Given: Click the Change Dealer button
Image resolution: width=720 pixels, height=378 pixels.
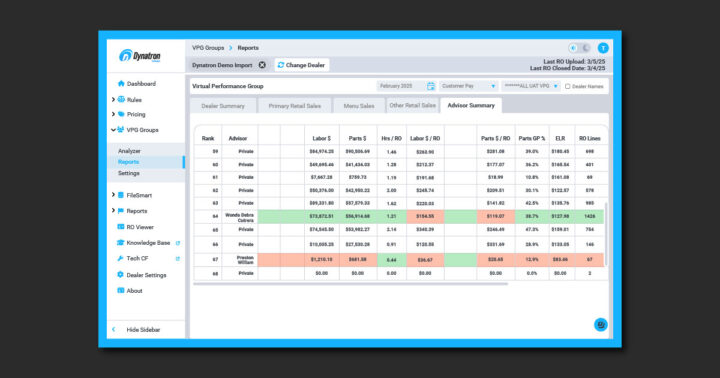Looking at the screenshot, I should [x=302, y=65].
